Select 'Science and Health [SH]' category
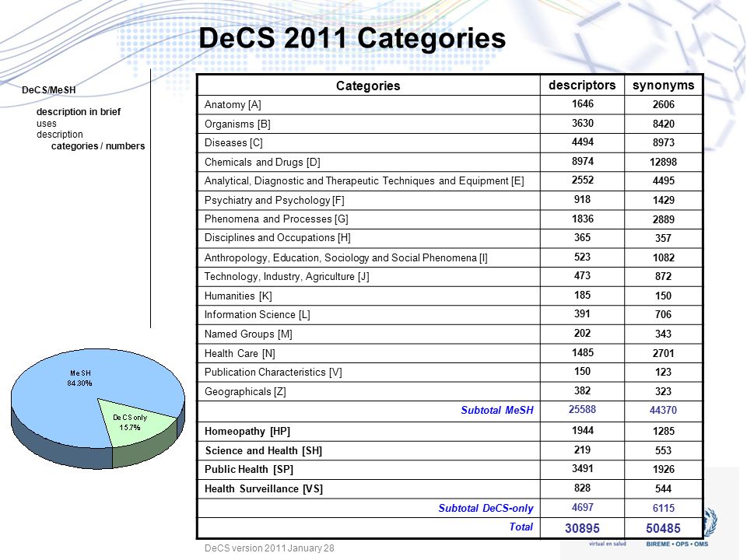The height and width of the screenshot is (560, 747). click(x=264, y=450)
